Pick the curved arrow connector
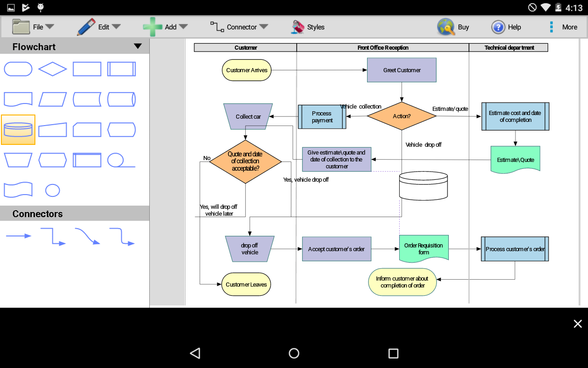This screenshot has height=368, width=588. (87, 236)
